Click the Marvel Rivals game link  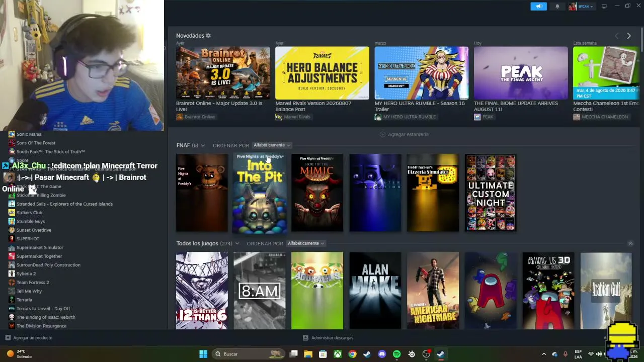click(x=293, y=117)
